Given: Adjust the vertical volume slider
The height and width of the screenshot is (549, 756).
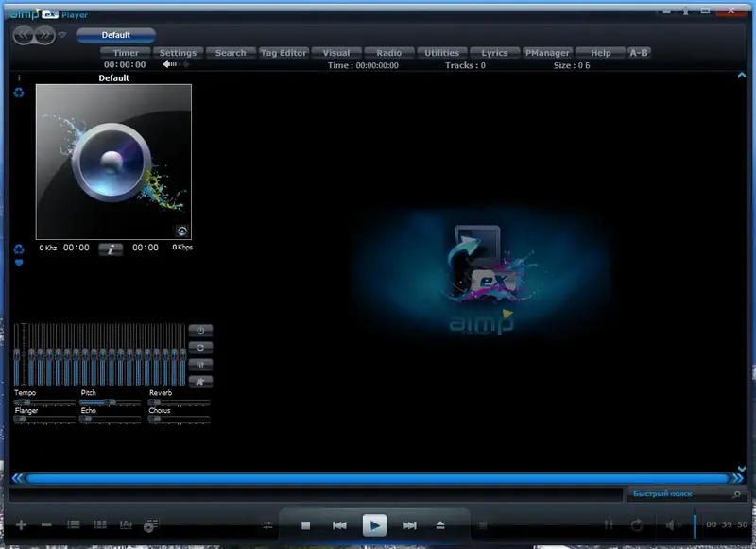Looking at the screenshot, I should pos(695,524).
